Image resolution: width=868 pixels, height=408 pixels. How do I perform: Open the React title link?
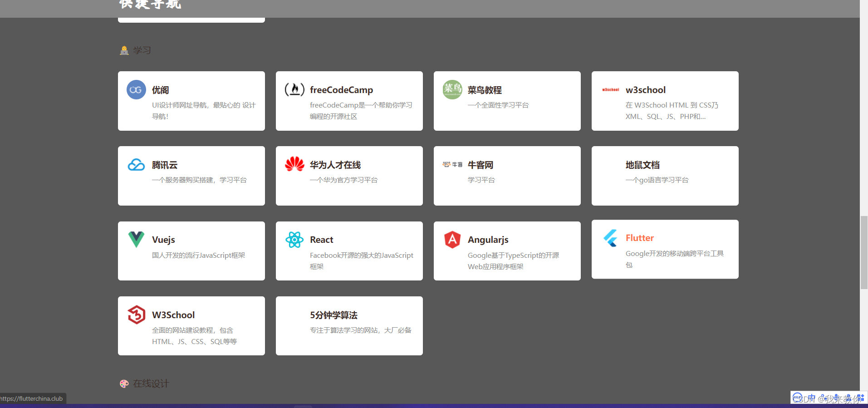pyautogui.click(x=322, y=240)
